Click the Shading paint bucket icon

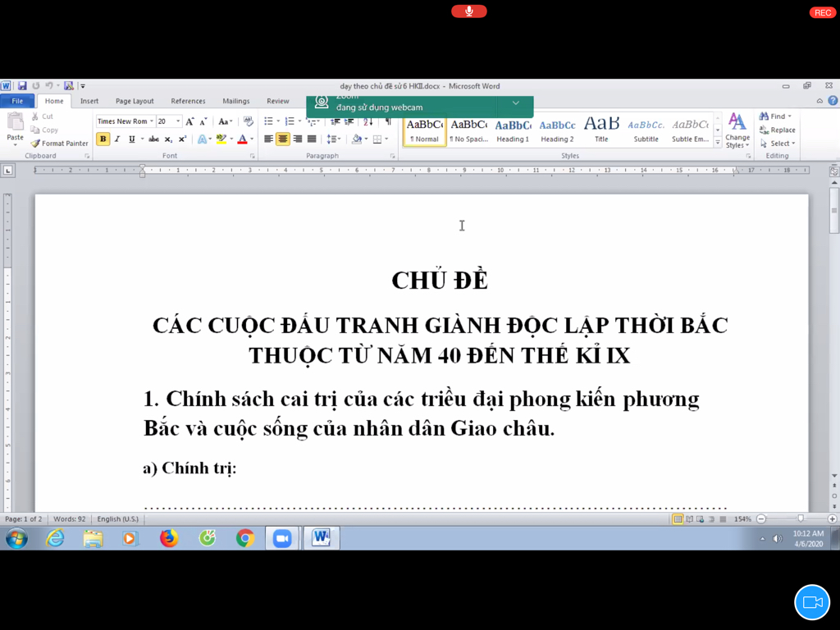(357, 139)
